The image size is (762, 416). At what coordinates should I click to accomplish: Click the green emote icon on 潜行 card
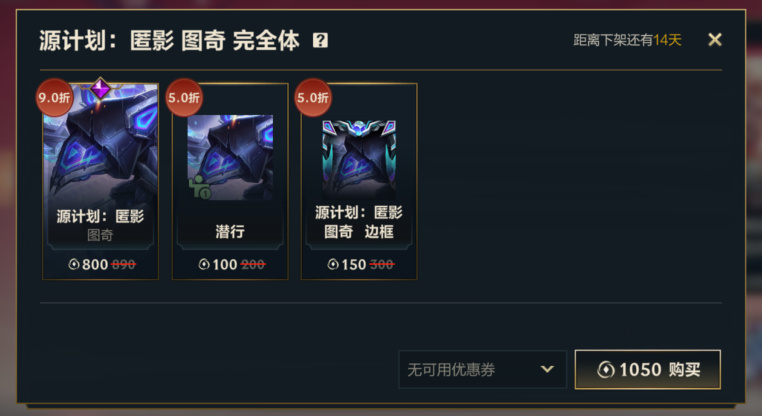(x=200, y=187)
